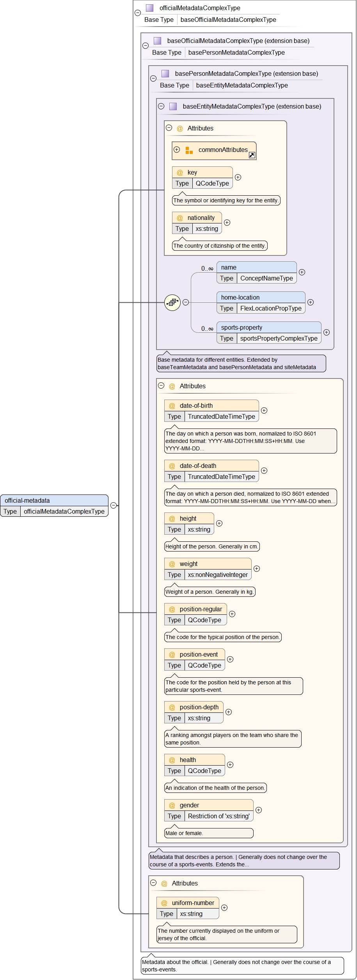Image resolution: width=357 pixels, height=980 pixels.
Task: Collapse the official-metadata element node
Action: (x=114, y=505)
